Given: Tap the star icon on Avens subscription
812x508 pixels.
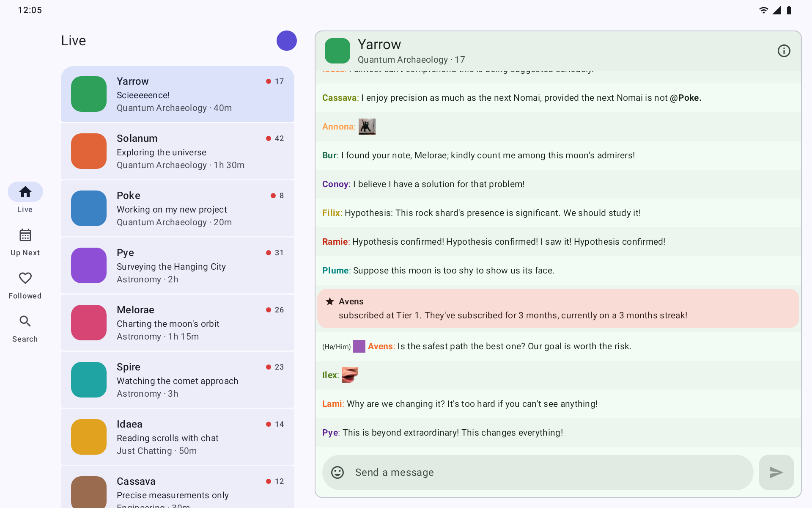Looking at the screenshot, I should coord(330,301).
